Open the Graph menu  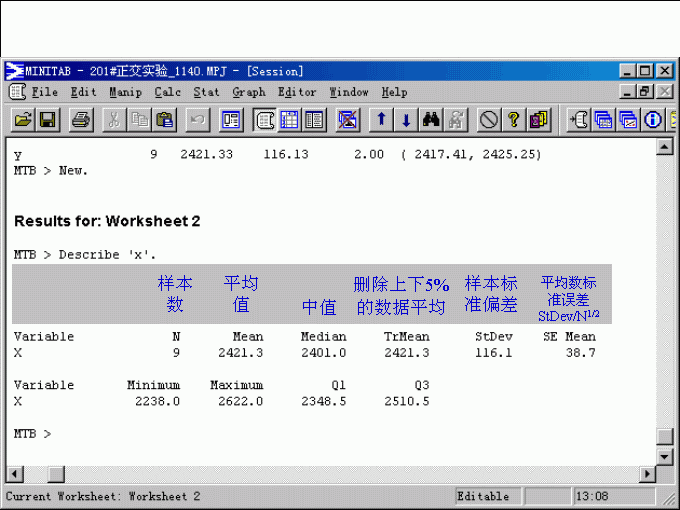248,92
